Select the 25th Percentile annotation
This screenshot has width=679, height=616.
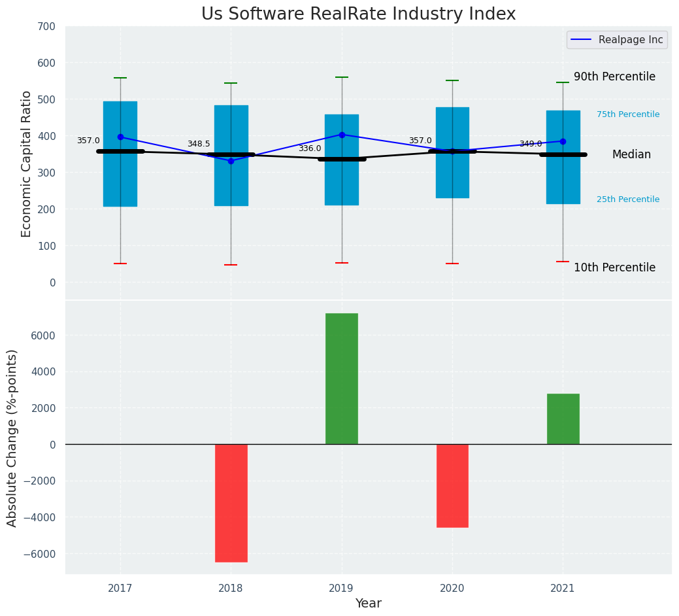[x=627, y=199]
